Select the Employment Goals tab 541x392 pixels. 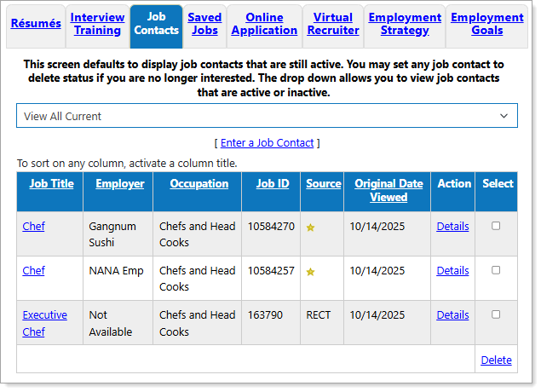pyautogui.click(x=486, y=24)
